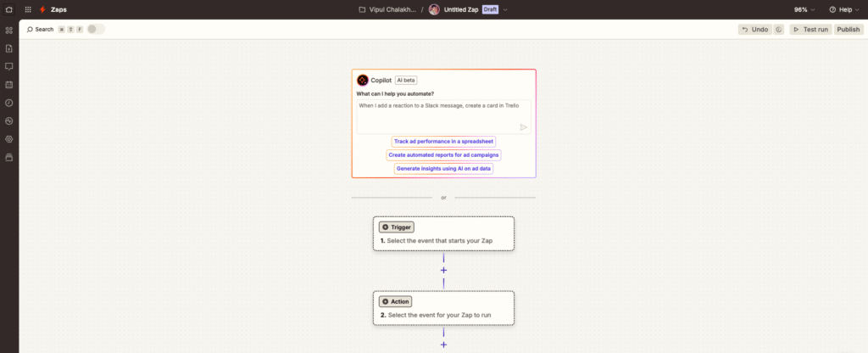Open the 96% zoom level dropdown
The image size is (868, 353).
click(x=804, y=9)
